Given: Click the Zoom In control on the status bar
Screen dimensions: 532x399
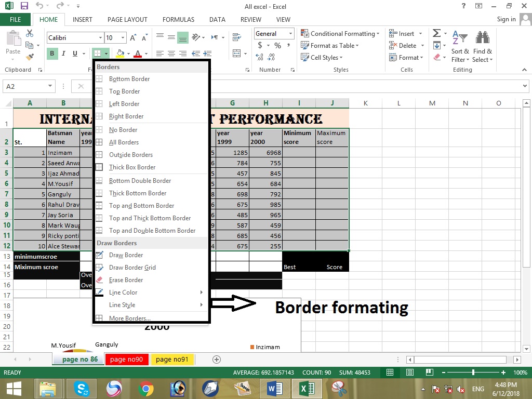Looking at the screenshot, I should [x=502, y=372].
